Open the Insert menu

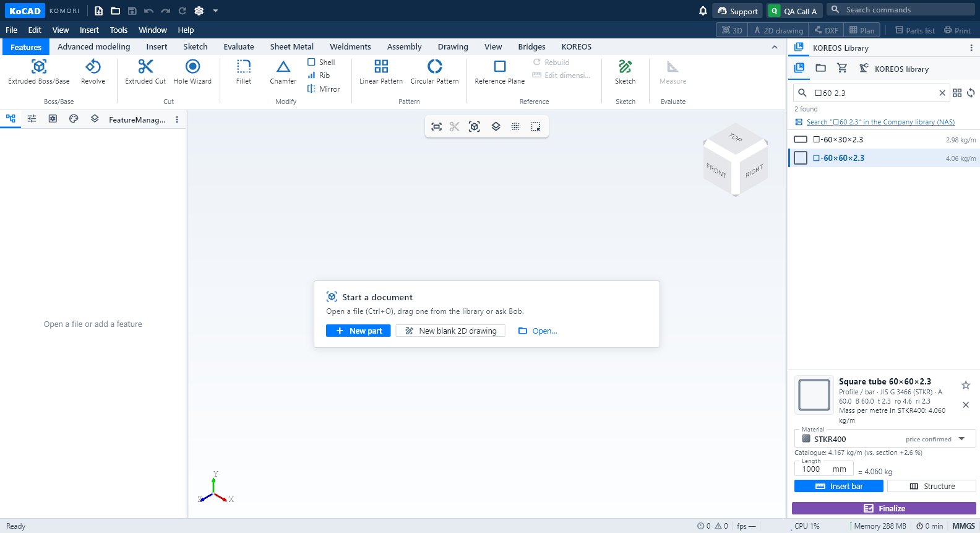click(89, 30)
